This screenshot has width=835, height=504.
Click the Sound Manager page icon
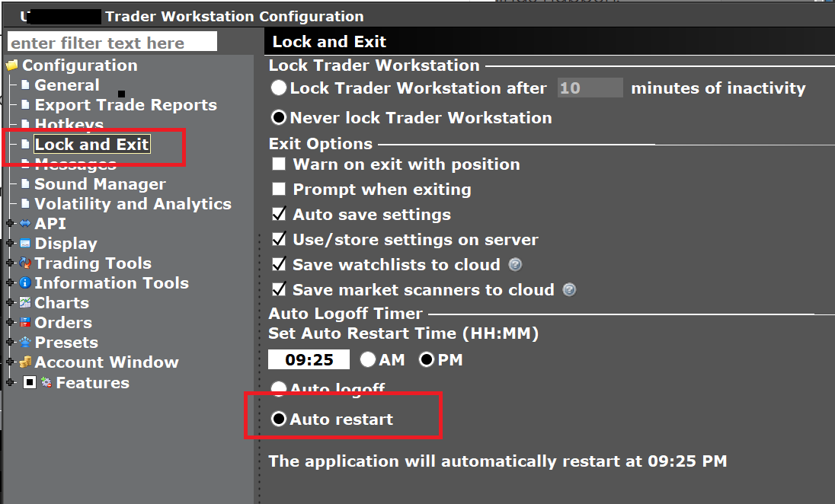(x=25, y=184)
